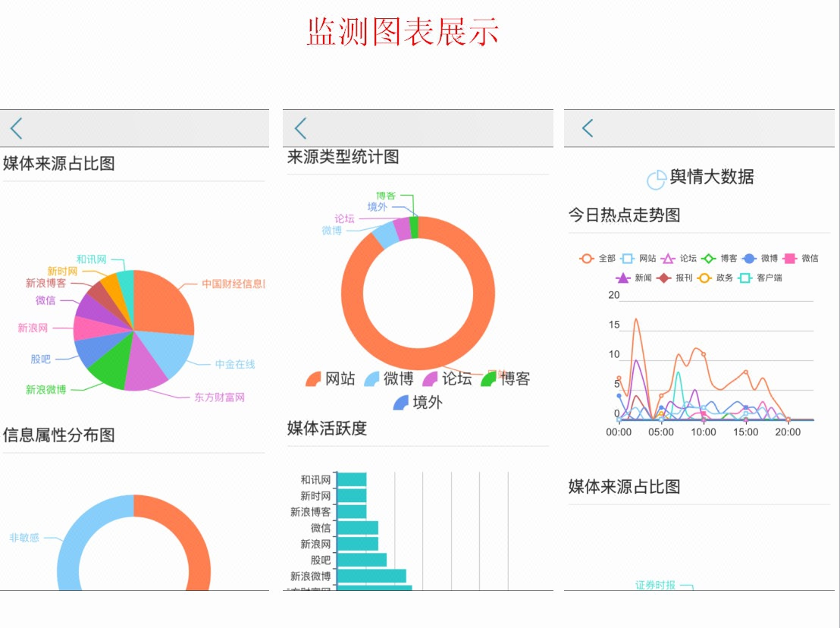Click the 非敏感 donut label
Viewport: 840px width, 628px height.
[x=24, y=538]
